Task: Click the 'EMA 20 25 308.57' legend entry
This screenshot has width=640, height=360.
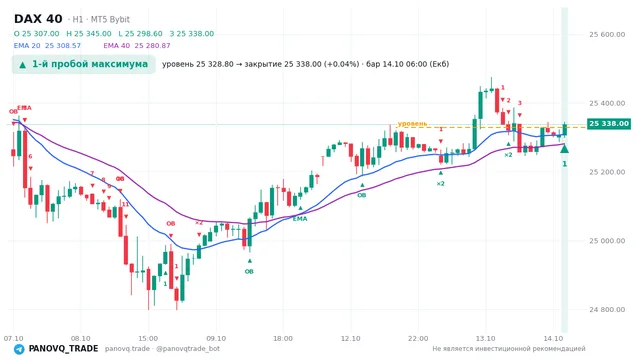Action: coord(47,45)
